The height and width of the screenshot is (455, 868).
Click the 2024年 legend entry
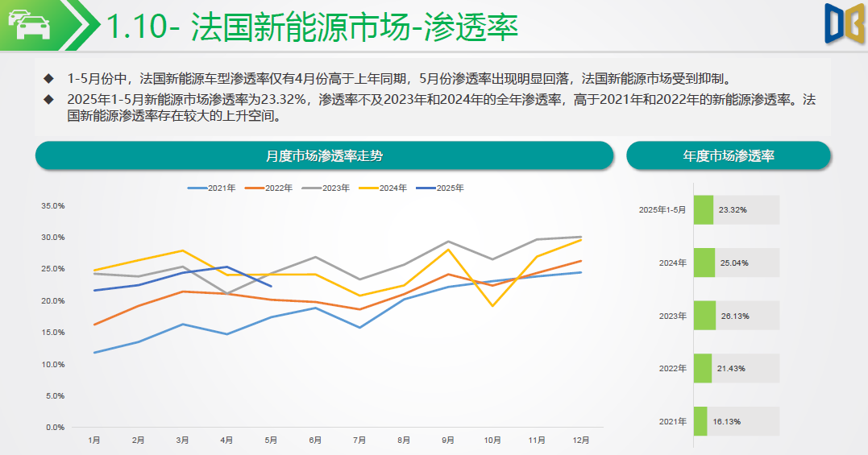point(383,188)
